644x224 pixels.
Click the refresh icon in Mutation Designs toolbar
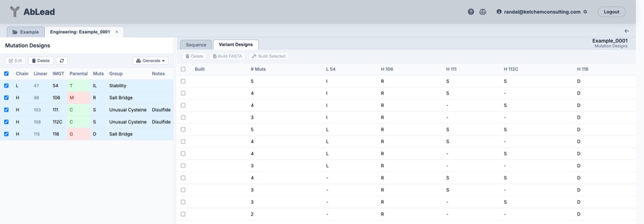[x=62, y=61]
